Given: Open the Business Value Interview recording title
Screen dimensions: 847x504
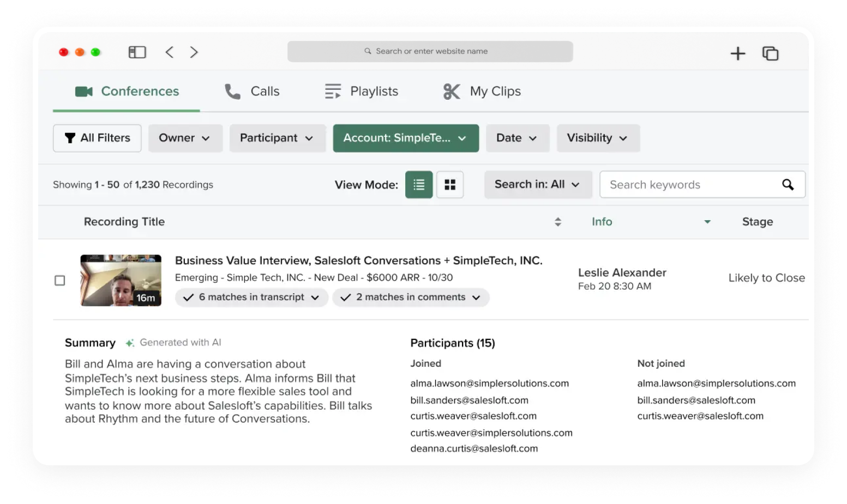Looking at the screenshot, I should pos(358,260).
